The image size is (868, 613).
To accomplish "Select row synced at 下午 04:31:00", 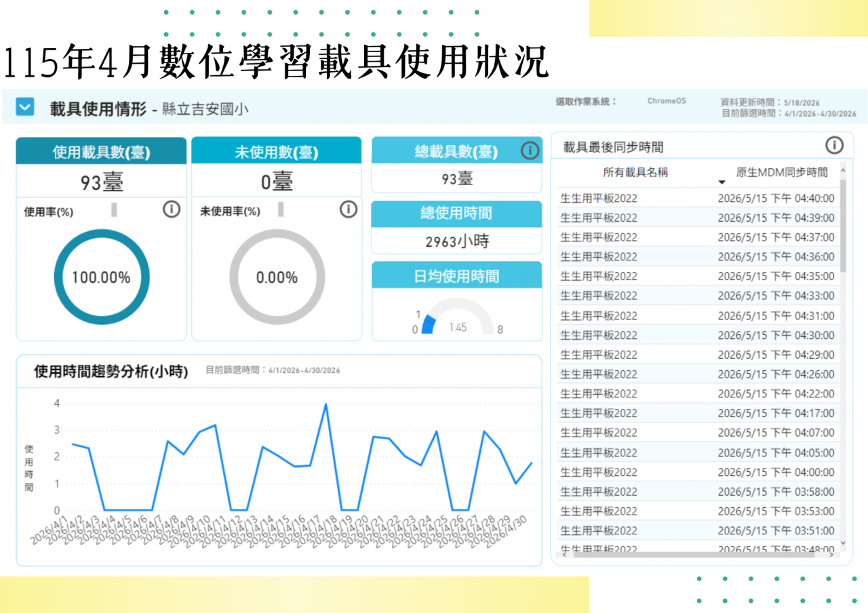I will click(698, 315).
